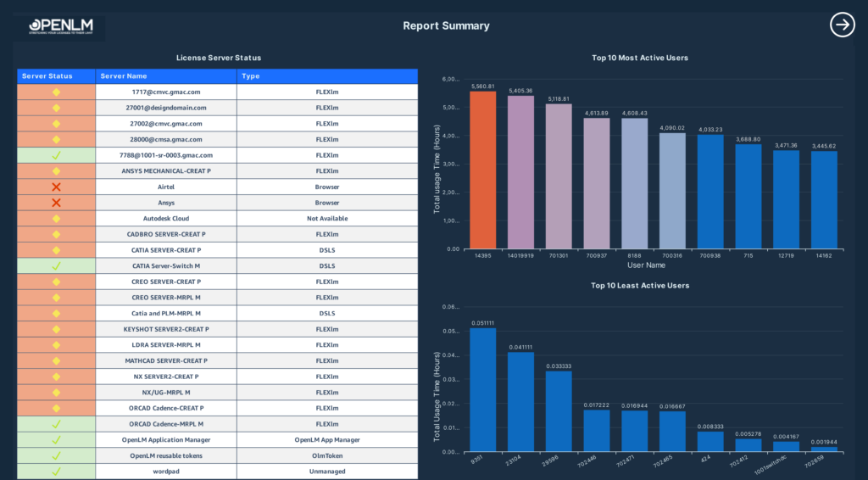
Task: Click the red X status for Ansys
Action: pyautogui.click(x=56, y=203)
